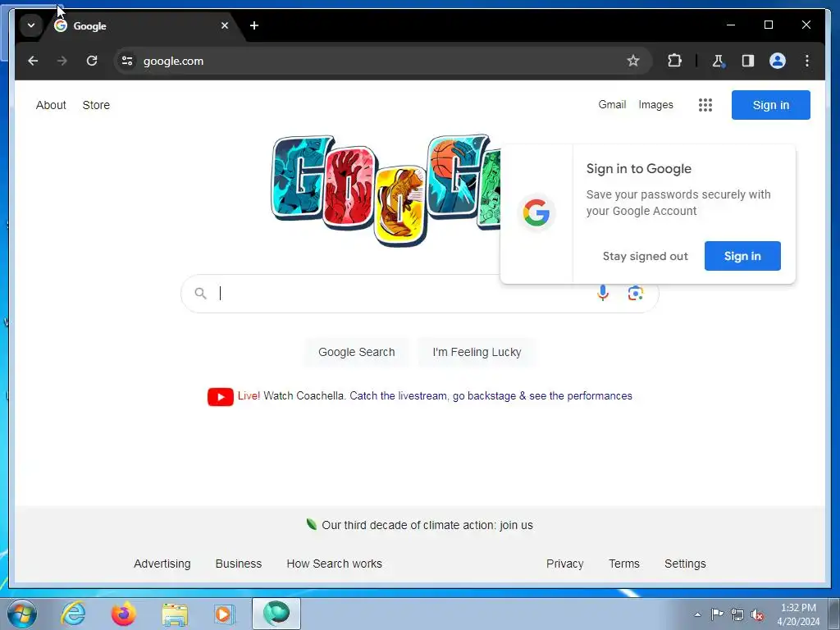Open Windows Explorer from taskbar

[x=175, y=614]
